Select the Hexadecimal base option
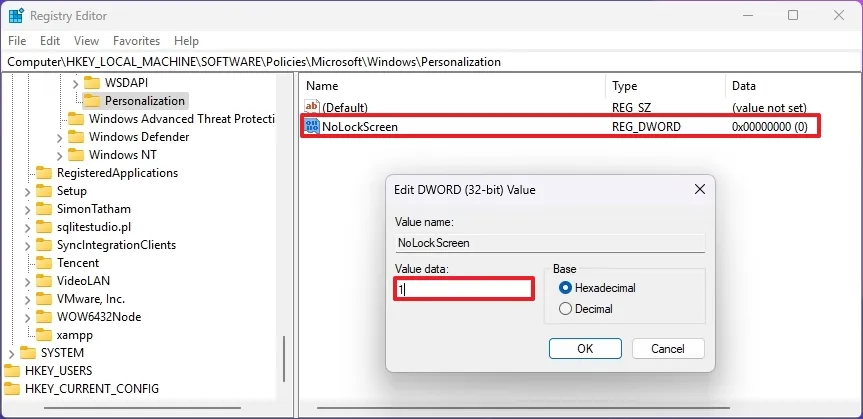This screenshot has height=419, width=863. click(566, 288)
